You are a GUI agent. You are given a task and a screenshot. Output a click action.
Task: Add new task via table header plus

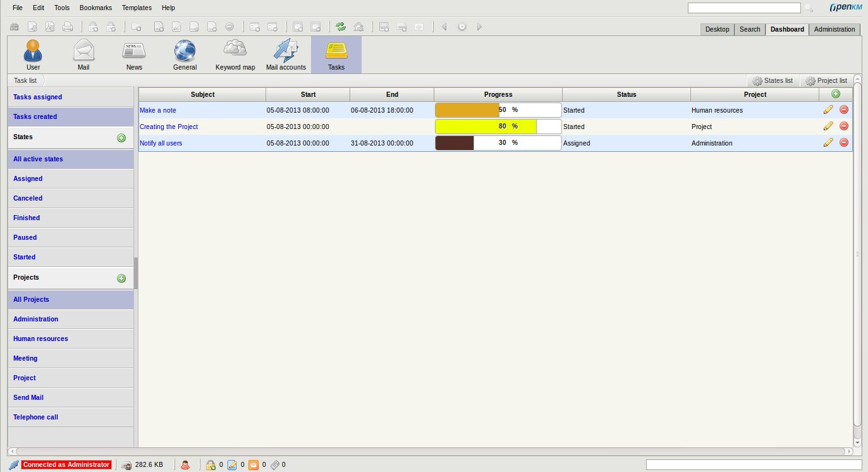836,94
